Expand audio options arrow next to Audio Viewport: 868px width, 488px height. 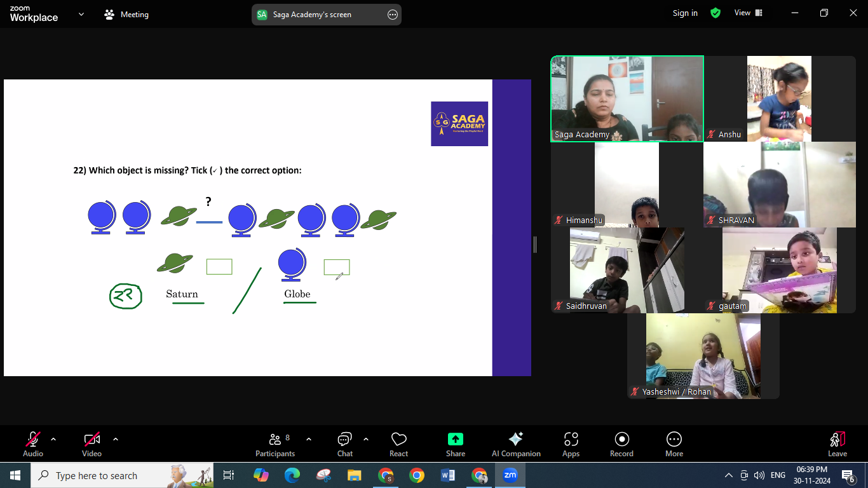coord(53,439)
